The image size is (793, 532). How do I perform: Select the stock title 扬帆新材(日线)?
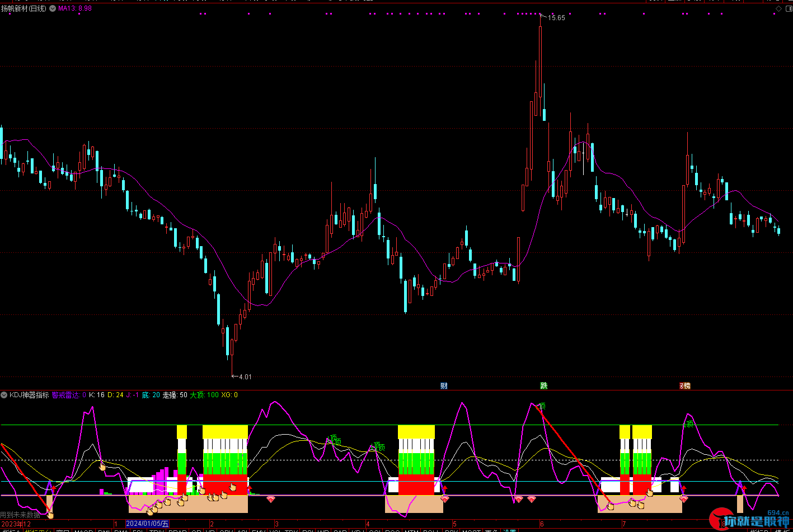[x=24, y=8]
